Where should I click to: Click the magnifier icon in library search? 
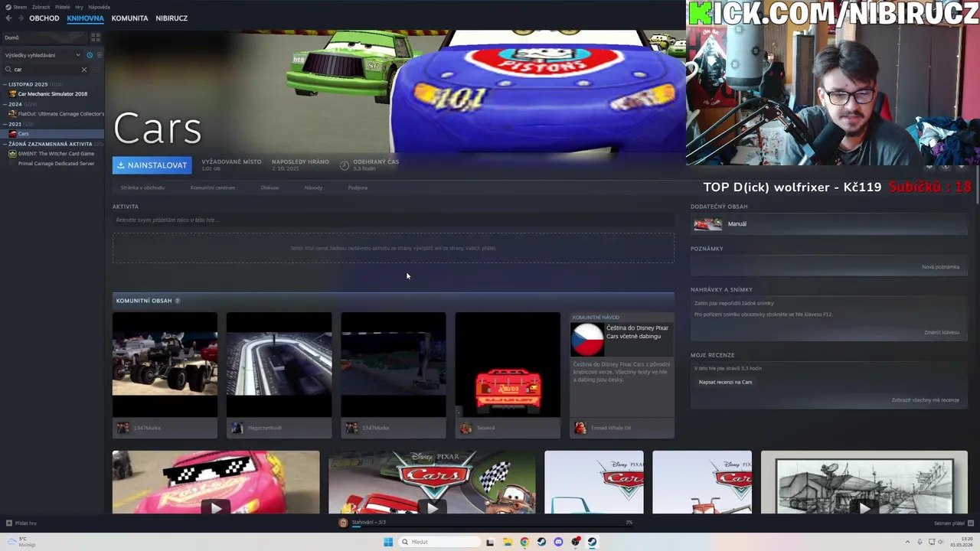point(8,70)
